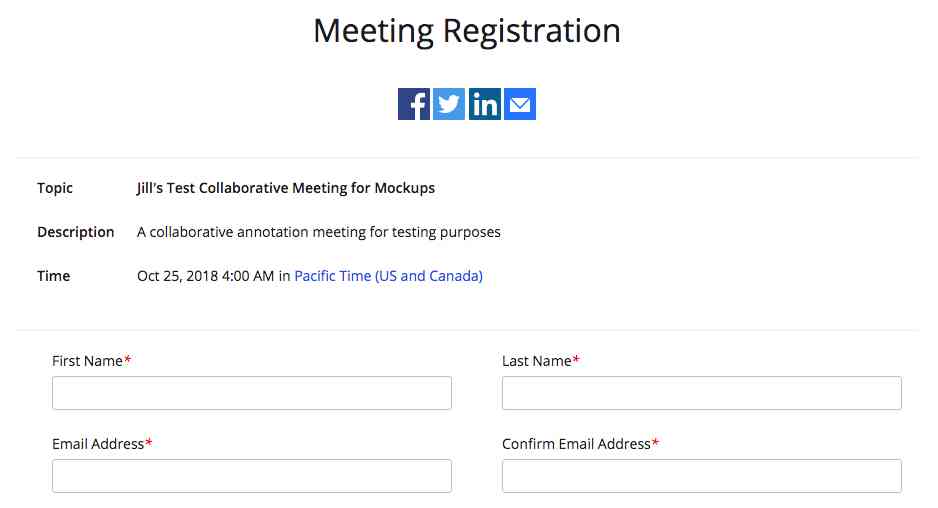This screenshot has width=938, height=508.
Task: Click into the Last Name text box
Action: 702,393
